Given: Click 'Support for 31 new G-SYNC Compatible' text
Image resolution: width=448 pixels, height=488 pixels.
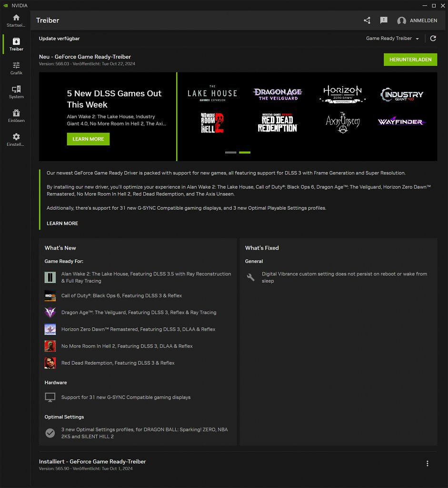Looking at the screenshot, I should [126, 397].
